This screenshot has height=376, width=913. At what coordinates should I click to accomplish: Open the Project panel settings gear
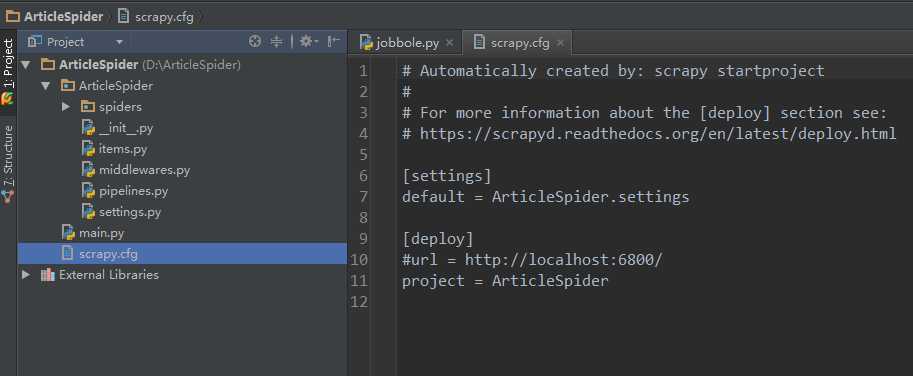coord(306,41)
